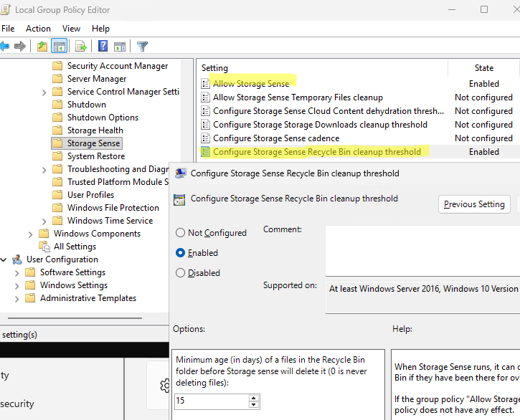Open the View menu
This screenshot has width=520, height=420.
tap(71, 29)
